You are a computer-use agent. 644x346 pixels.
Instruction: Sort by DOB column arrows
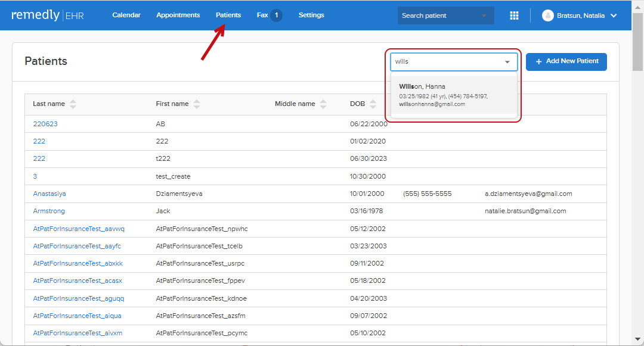pyautogui.click(x=373, y=104)
